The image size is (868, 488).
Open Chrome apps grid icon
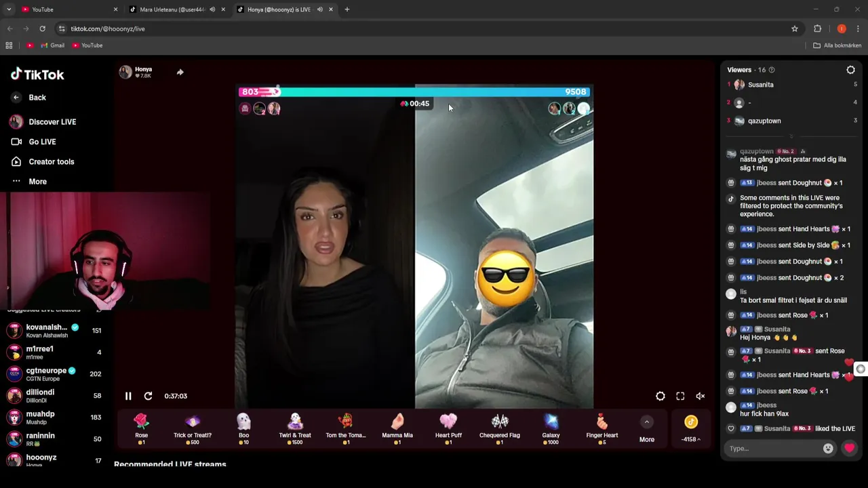[x=9, y=45]
